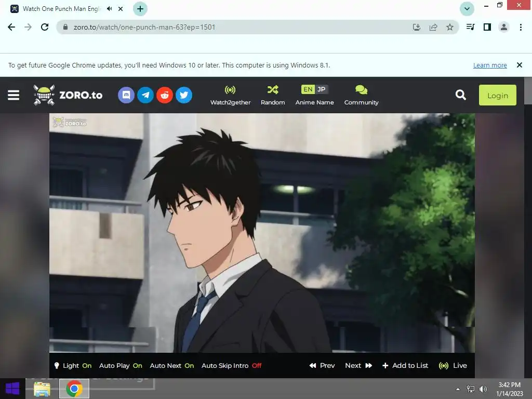
Task: Open the taskbar clock and date
Action: [510, 389]
